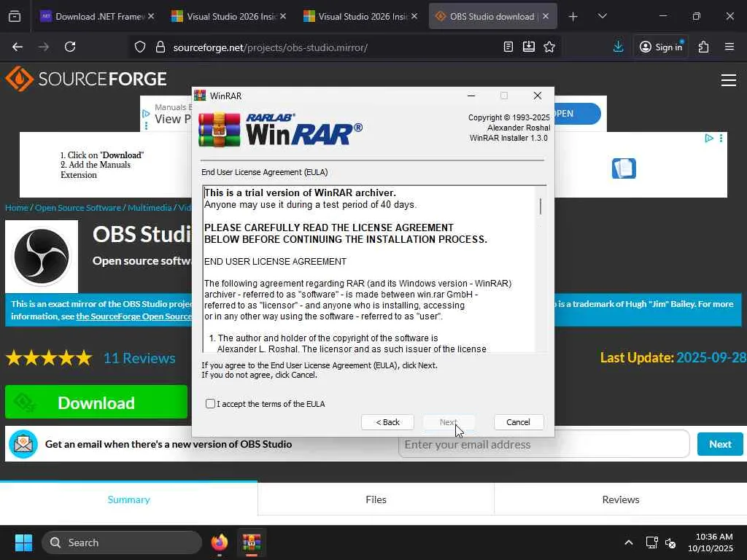Screen dimensions: 747x560
Task: Open the 11 Reviews link
Action: tap(139, 358)
